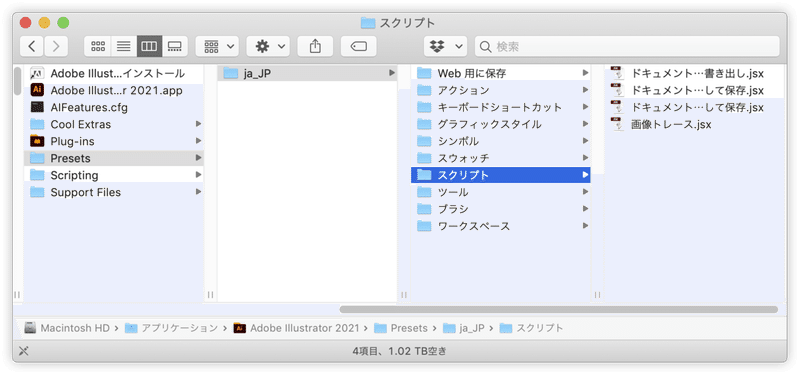Click the horizontal scrollbar thumb

coord(559,309)
